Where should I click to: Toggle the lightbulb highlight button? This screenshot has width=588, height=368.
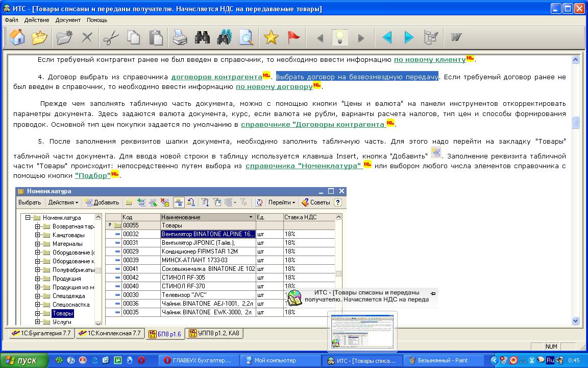(x=340, y=37)
